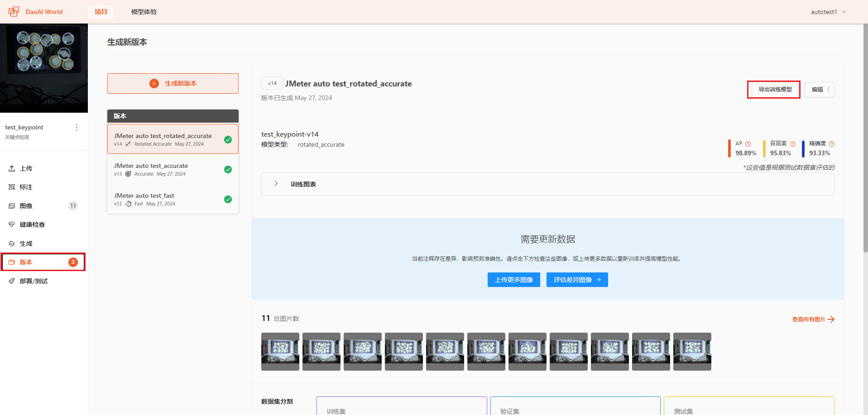Click the Fast stopwatch icon on v12
The width and height of the screenshot is (868, 415).
coord(128,204)
